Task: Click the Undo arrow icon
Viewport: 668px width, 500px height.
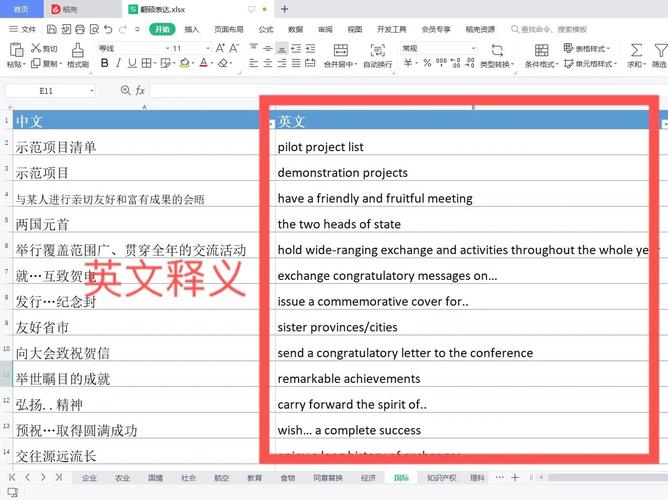Action: (108, 29)
